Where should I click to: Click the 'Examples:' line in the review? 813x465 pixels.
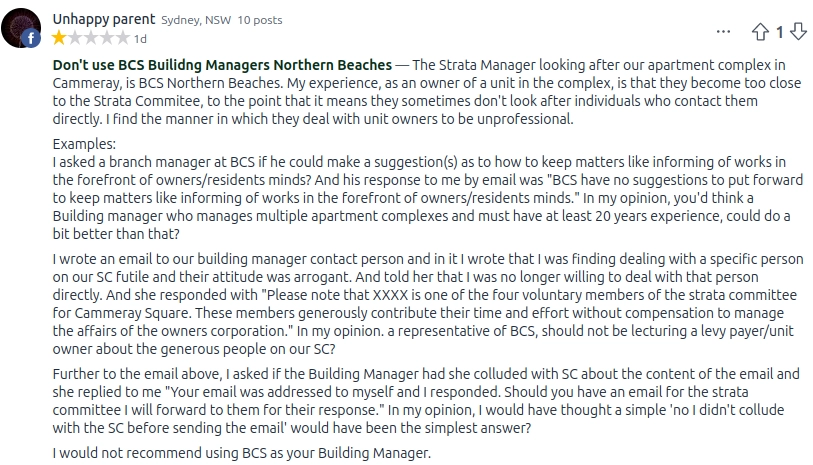click(x=84, y=144)
